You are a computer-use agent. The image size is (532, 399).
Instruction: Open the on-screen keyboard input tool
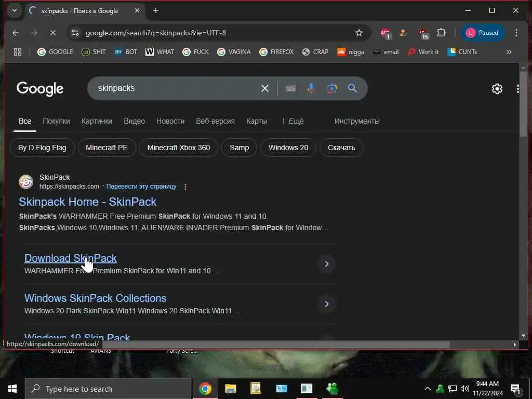click(x=290, y=88)
